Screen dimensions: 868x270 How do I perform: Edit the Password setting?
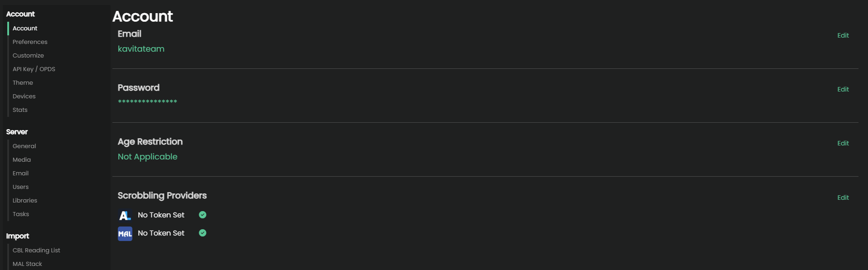(x=843, y=89)
